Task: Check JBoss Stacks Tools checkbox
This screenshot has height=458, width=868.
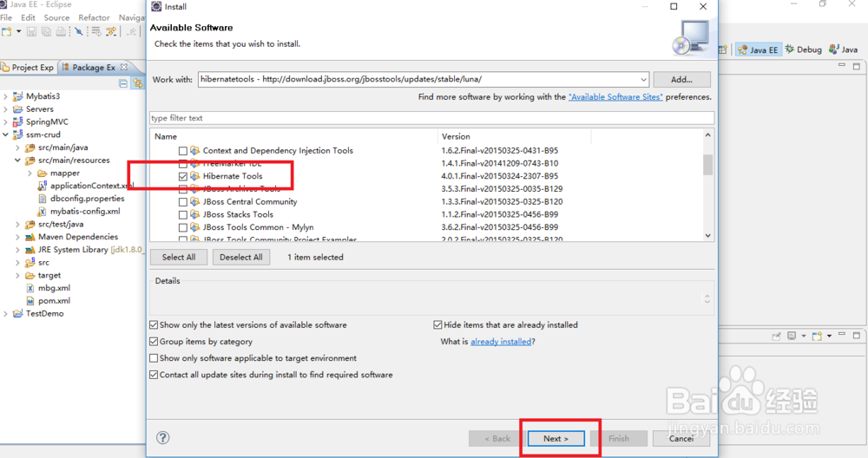Action: click(x=182, y=214)
